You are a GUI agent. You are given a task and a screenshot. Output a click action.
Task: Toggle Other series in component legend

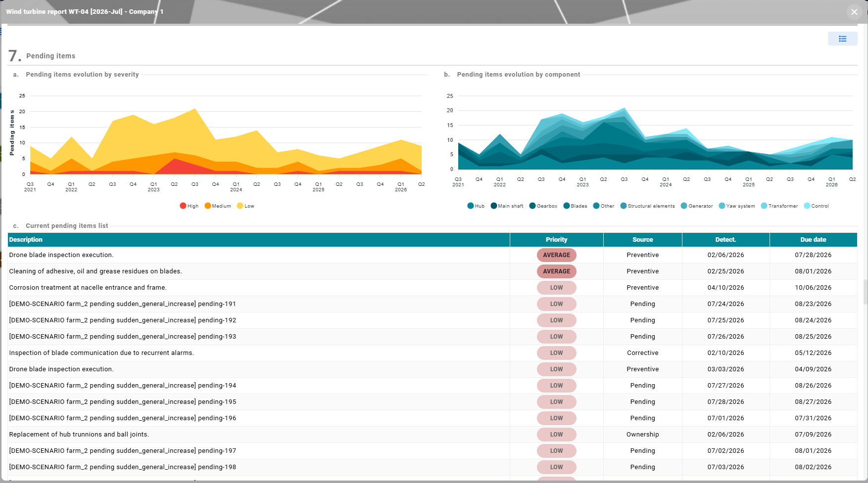pyautogui.click(x=604, y=206)
